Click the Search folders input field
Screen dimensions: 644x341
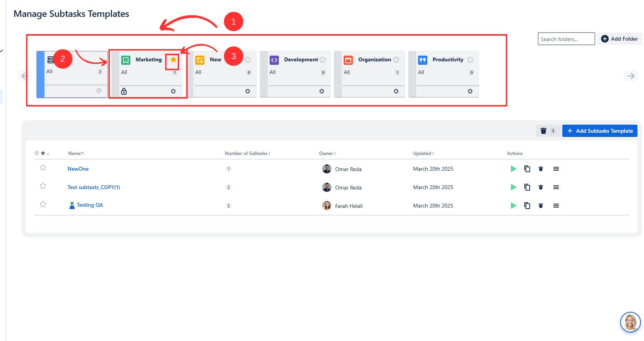coord(566,39)
